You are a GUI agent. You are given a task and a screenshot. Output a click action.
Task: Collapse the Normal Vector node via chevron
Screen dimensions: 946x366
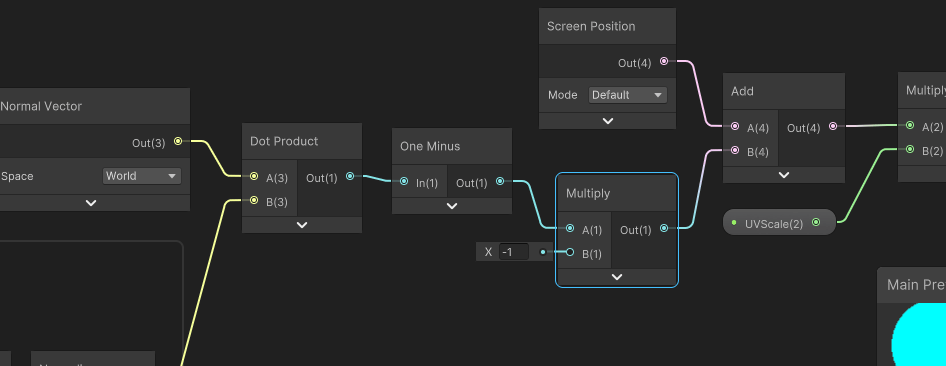click(91, 203)
